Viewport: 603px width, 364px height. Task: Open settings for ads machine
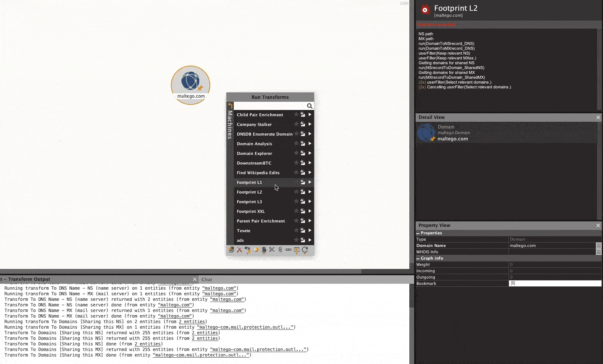pyautogui.click(x=303, y=240)
